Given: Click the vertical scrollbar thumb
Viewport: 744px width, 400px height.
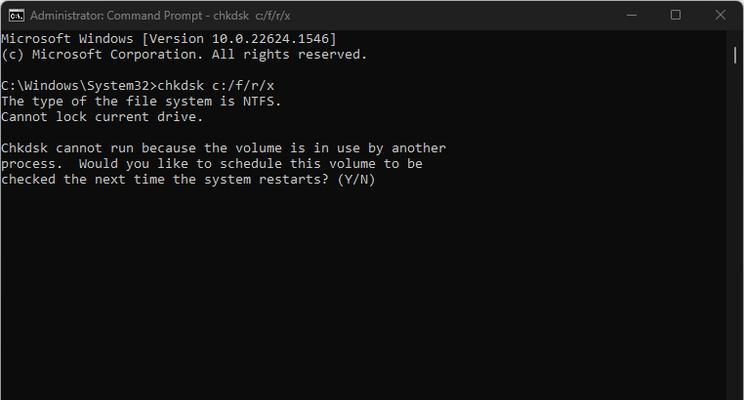Looking at the screenshot, I should (735, 56).
